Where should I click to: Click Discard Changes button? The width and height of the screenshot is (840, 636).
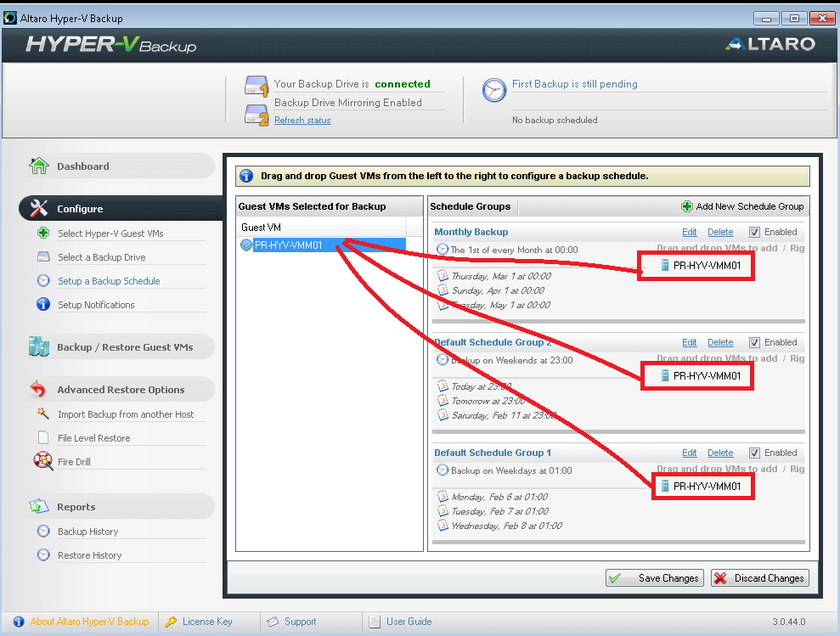[759, 577]
